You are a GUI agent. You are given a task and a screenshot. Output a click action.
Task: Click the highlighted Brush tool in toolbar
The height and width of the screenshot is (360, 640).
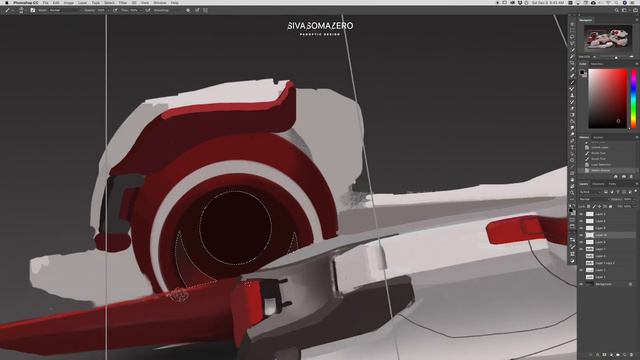pyautogui.click(x=572, y=82)
